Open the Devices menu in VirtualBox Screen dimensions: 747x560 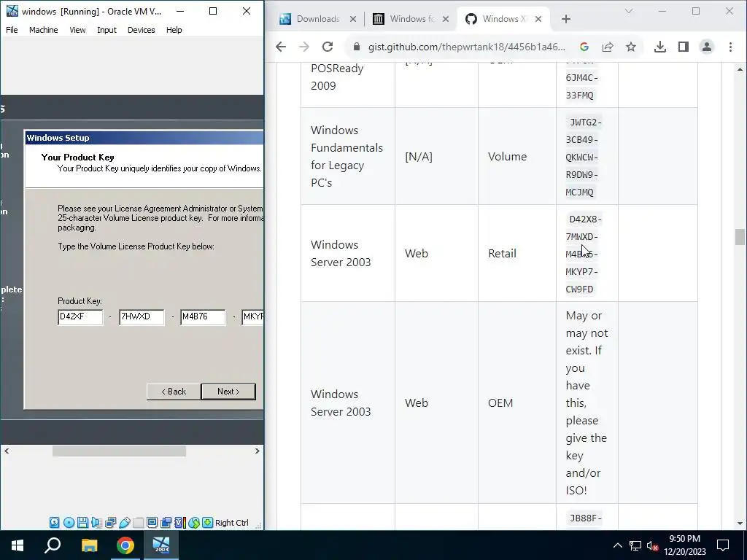(x=141, y=30)
